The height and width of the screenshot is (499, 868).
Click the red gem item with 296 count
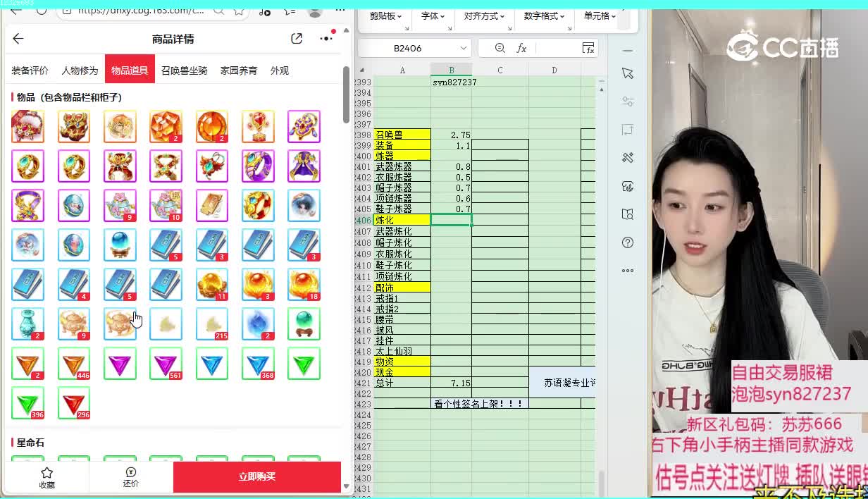73,402
